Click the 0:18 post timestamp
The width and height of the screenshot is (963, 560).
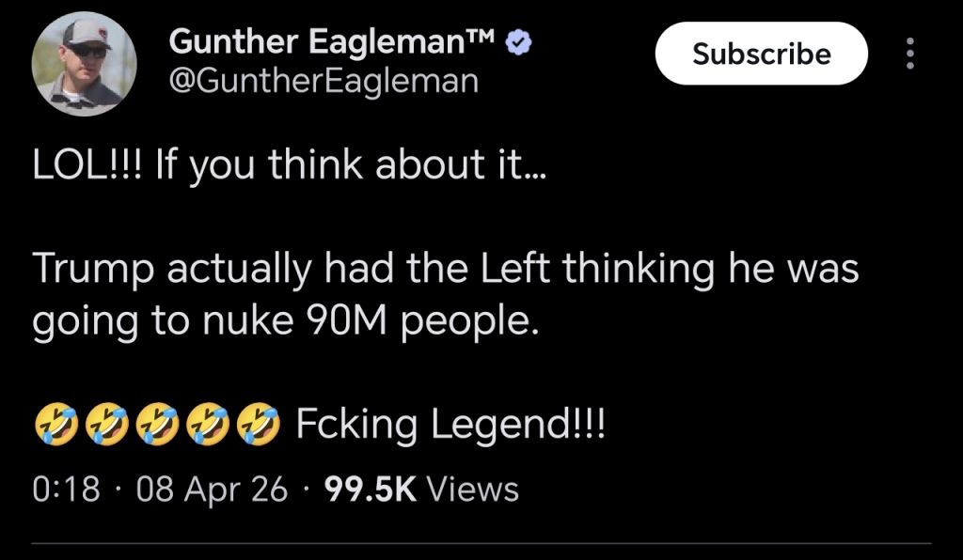point(65,489)
